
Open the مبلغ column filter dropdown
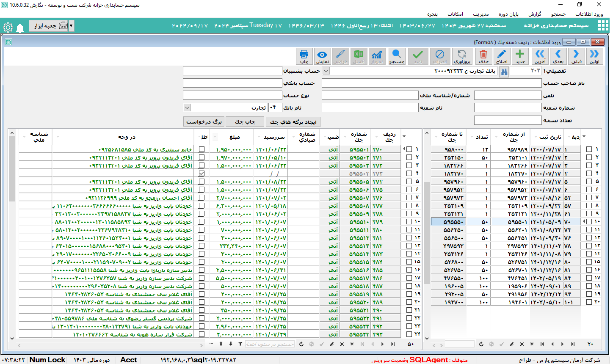point(215,137)
